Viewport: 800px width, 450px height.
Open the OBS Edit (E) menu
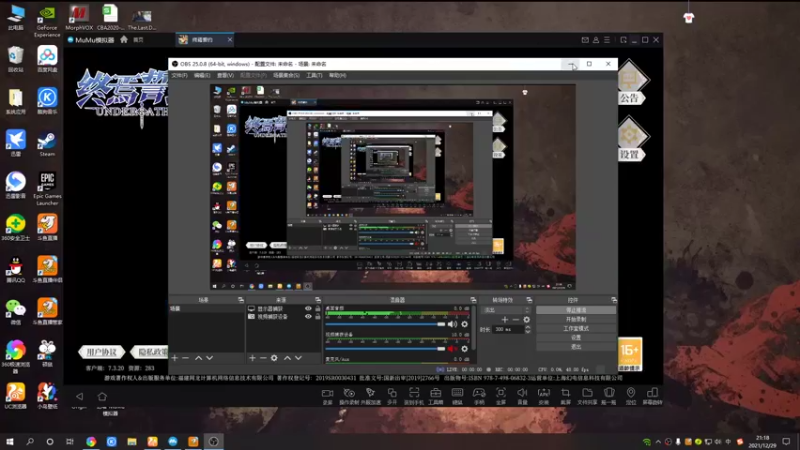202,76
